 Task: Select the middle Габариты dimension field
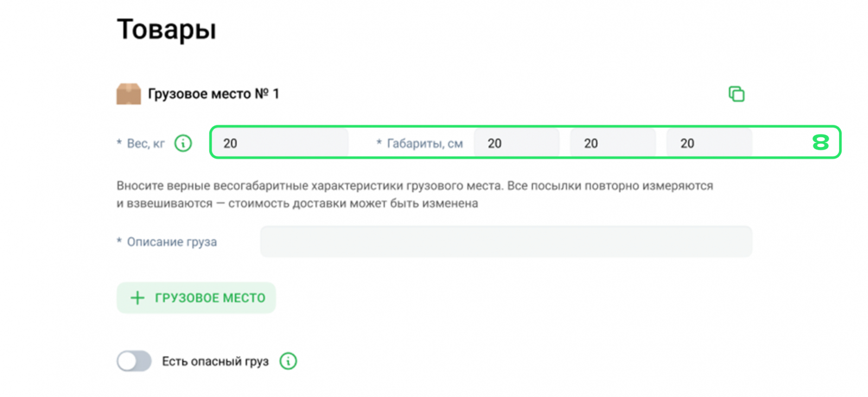[x=612, y=143]
